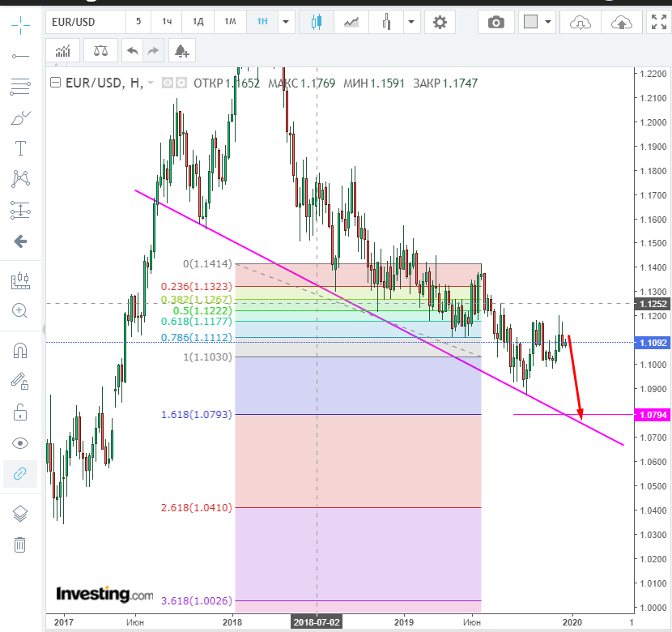Image resolution: width=672 pixels, height=632 pixels.
Task: Click the 0.236(1.1323) Fibonacci label
Action: pos(196,286)
